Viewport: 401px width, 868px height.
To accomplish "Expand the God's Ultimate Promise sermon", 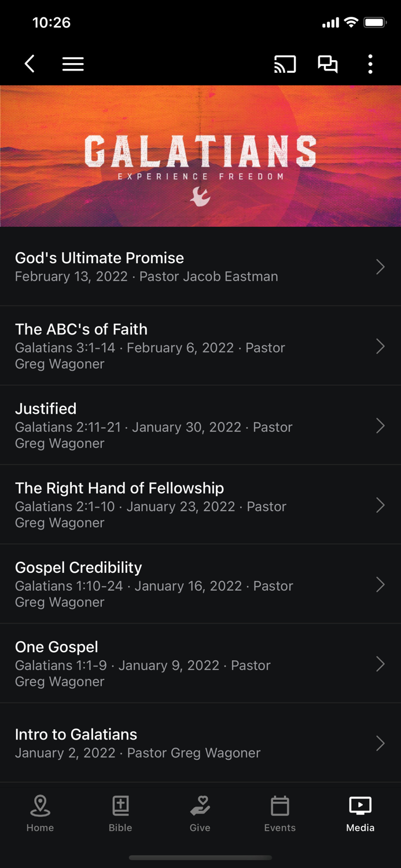I will (200, 266).
